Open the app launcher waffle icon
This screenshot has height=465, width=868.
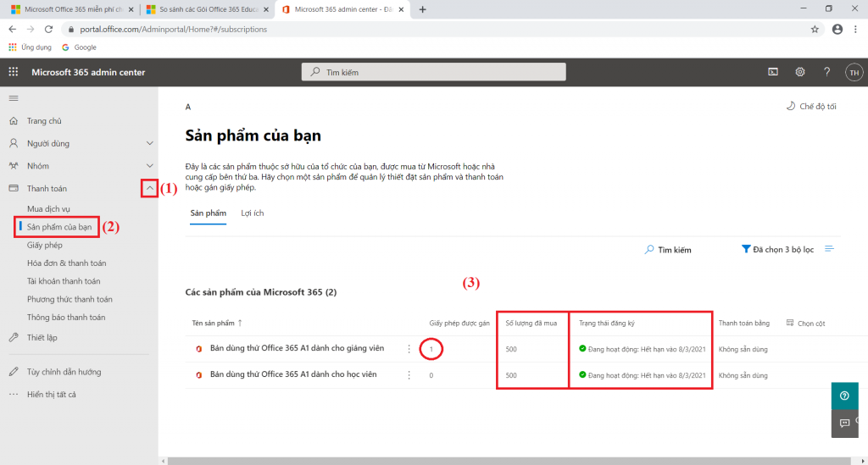(14, 72)
